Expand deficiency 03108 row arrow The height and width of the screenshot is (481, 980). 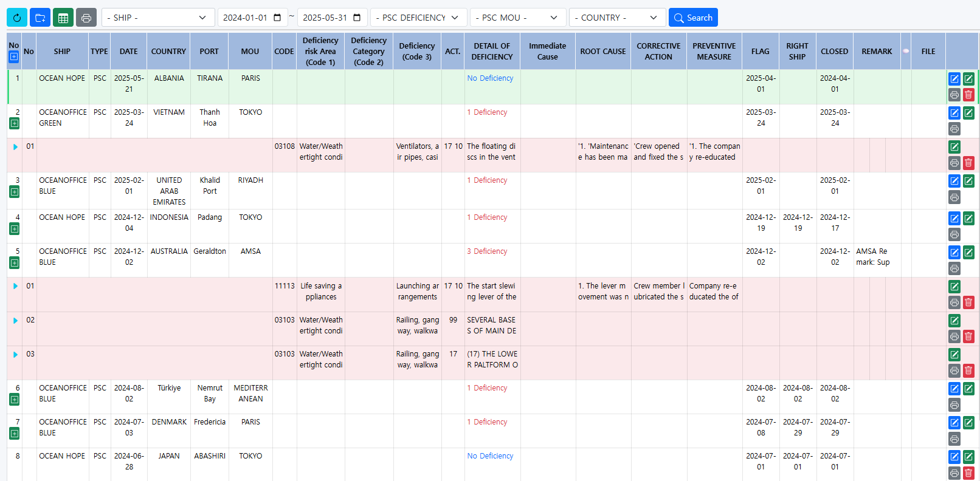coord(15,147)
